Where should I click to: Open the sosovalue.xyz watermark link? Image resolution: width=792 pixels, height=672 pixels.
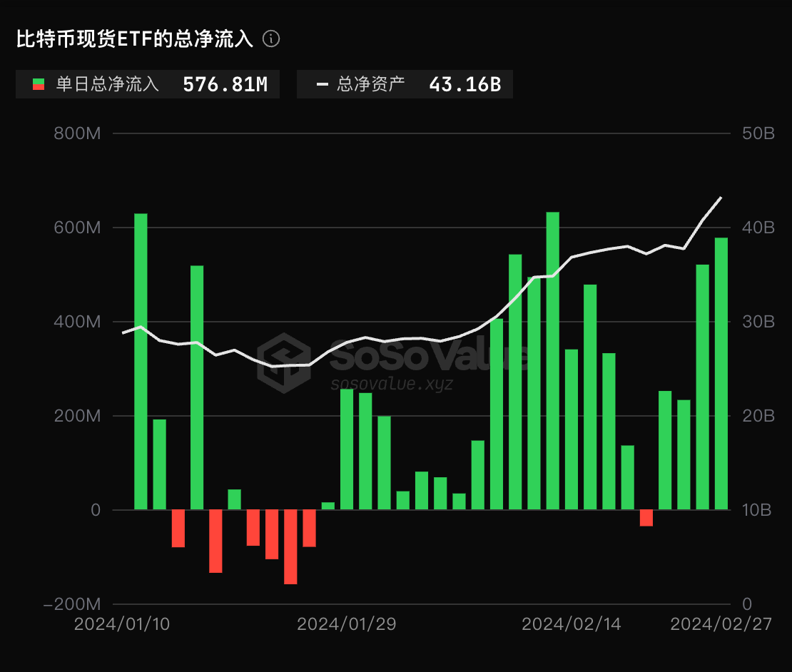(391, 384)
